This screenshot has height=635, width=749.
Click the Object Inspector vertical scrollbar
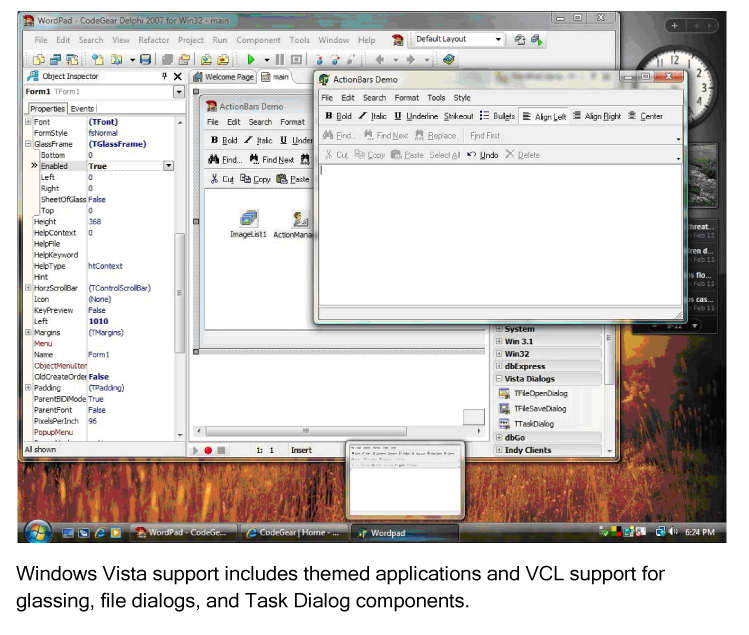[x=180, y=293]
